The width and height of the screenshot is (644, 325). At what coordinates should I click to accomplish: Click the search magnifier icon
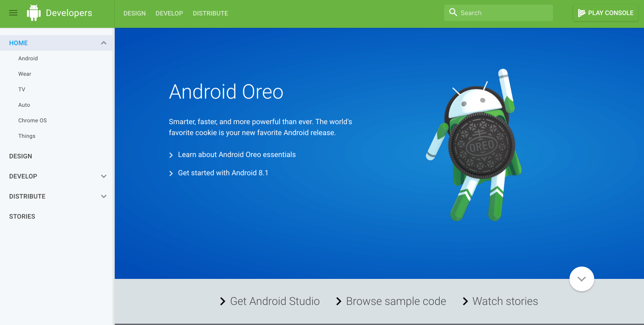(453, 12)
